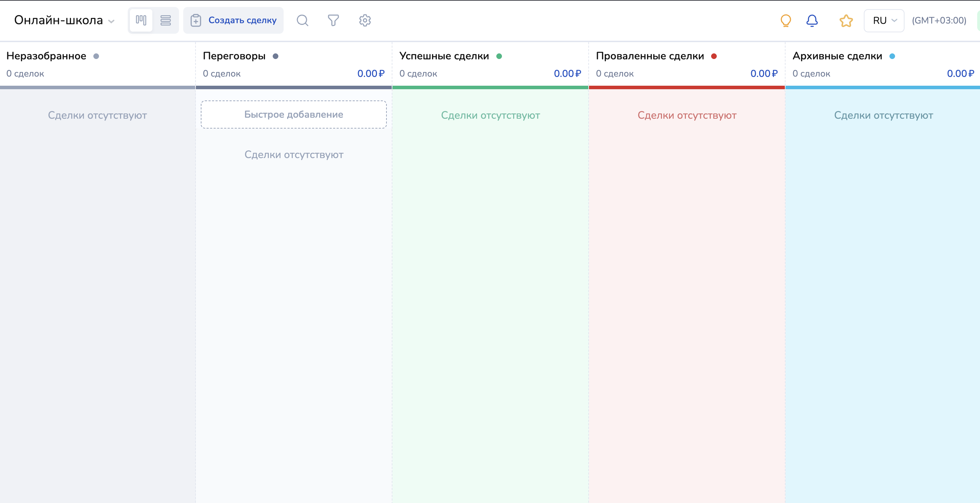Select the Проваленные сделки column header

pos(650,56)
